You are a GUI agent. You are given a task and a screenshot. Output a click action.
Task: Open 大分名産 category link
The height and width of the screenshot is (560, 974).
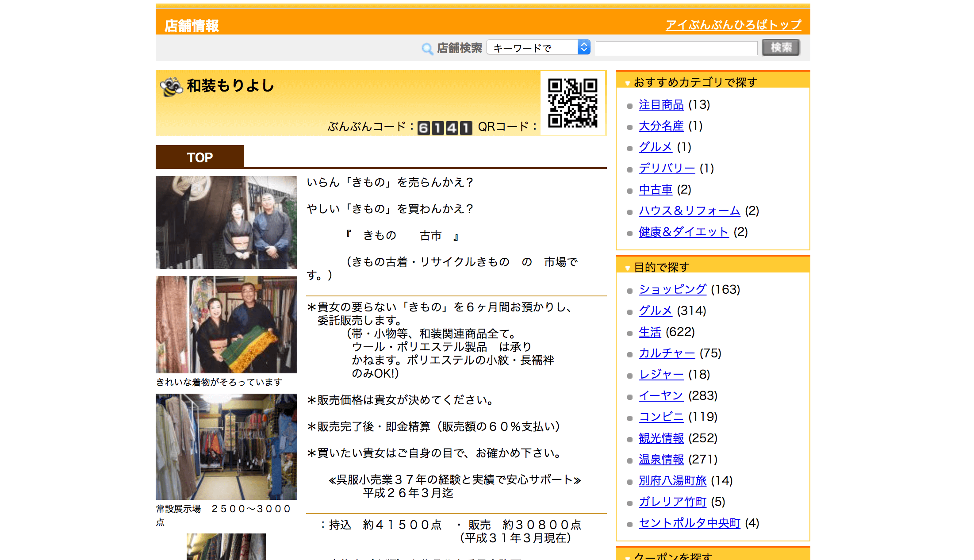661,126
